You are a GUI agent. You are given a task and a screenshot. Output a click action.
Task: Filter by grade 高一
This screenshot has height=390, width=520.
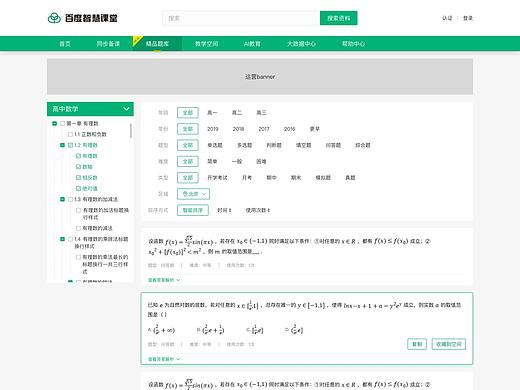pos(212,113)
